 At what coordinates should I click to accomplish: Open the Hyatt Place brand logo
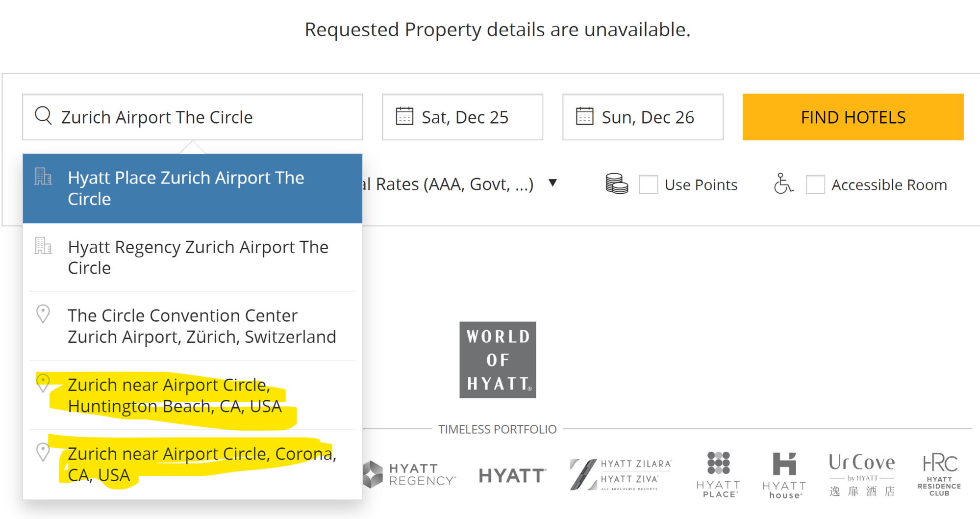(718, 474)
